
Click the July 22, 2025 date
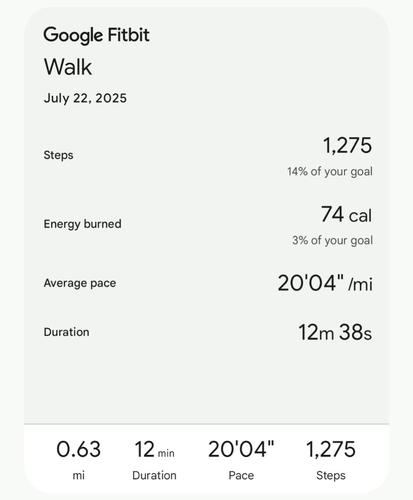[x=85, y=98]
